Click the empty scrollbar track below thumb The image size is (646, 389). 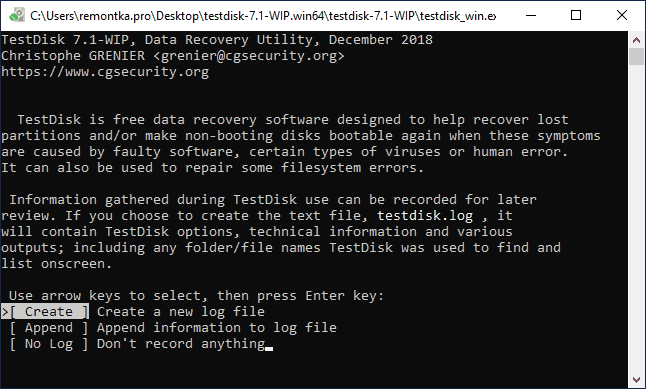pyautogui.click(x=637, y=218)
